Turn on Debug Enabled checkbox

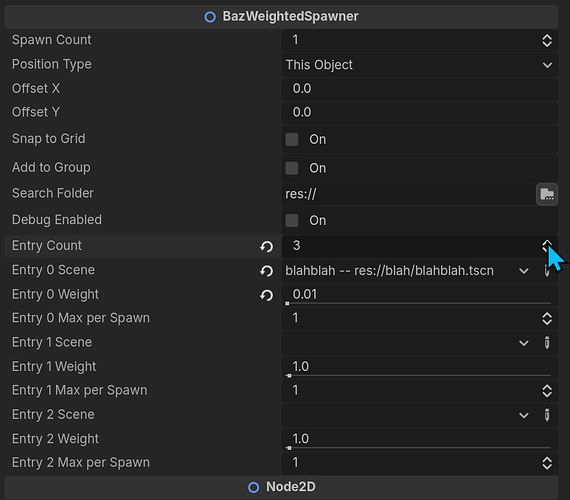pos(292,220)
